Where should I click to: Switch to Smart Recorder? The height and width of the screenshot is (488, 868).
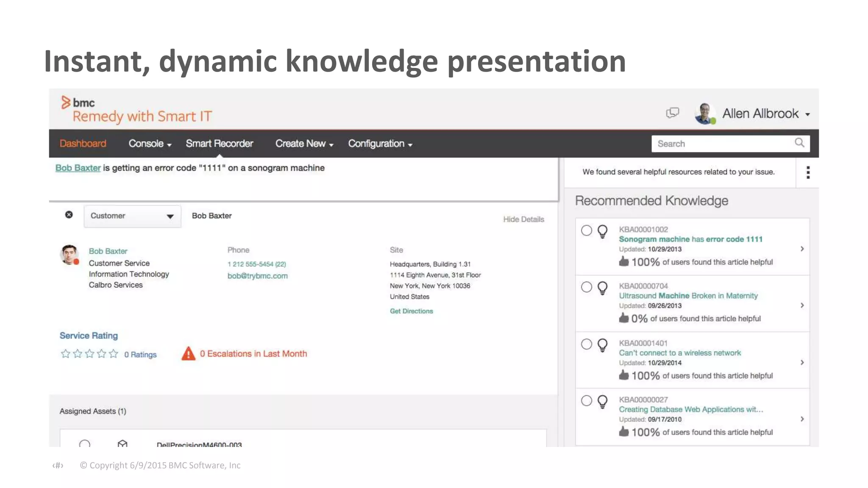point(220,144)
